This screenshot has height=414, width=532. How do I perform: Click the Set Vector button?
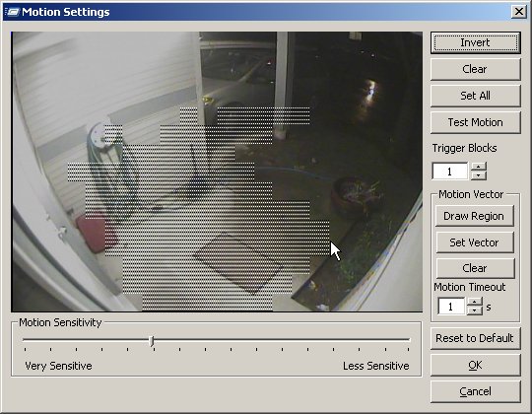(474, 242)
